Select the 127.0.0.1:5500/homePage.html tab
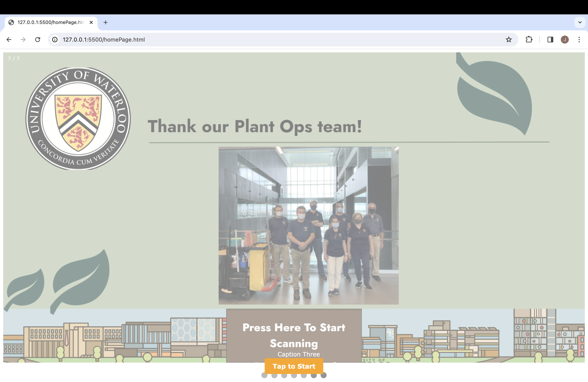588x382 pixels. 49,22
